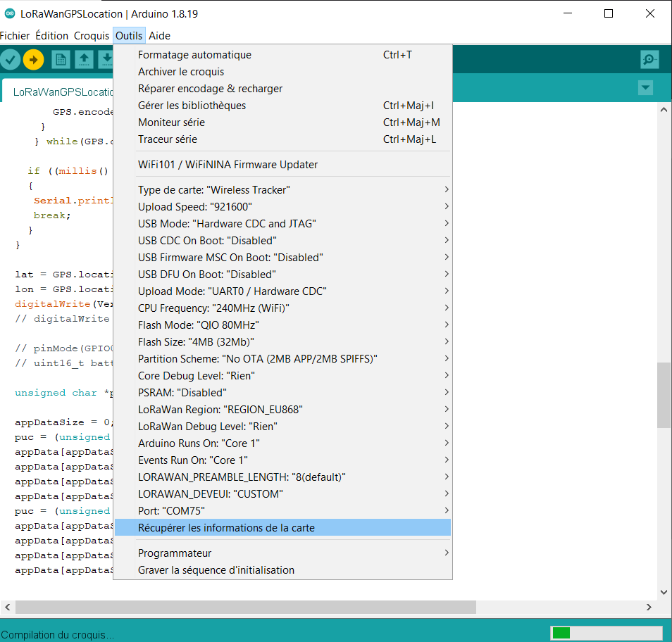Expand Events Run On submenu

click(282, 460)
